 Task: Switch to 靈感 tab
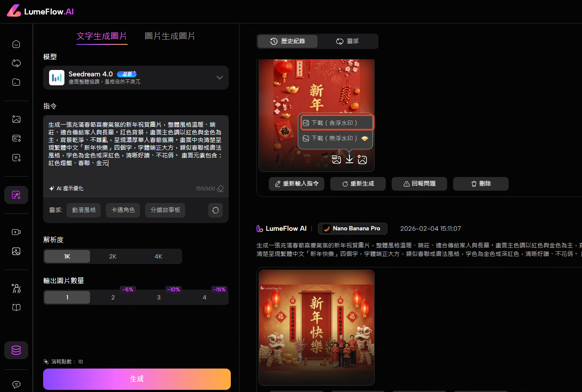tap(348, 41)
